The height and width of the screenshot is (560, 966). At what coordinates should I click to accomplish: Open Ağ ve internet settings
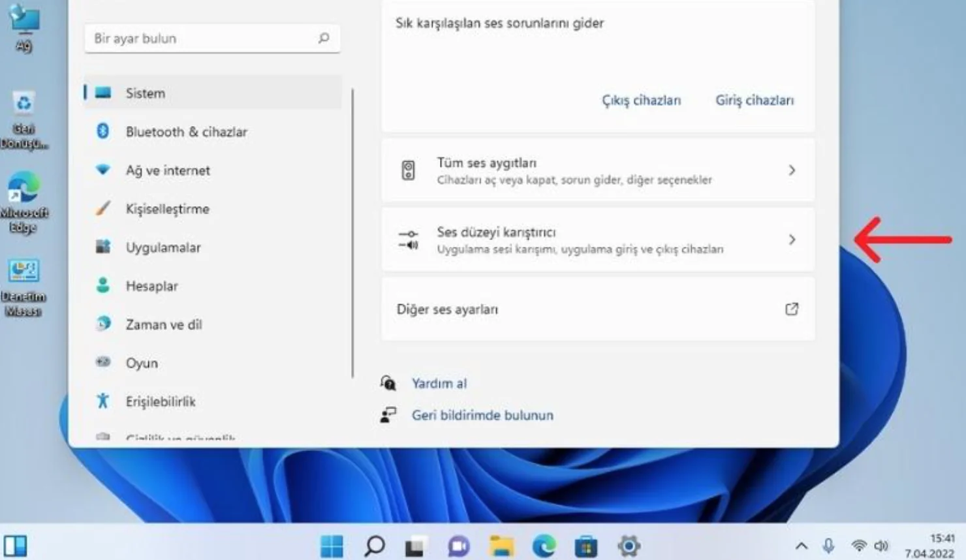[x=104, y=170]
